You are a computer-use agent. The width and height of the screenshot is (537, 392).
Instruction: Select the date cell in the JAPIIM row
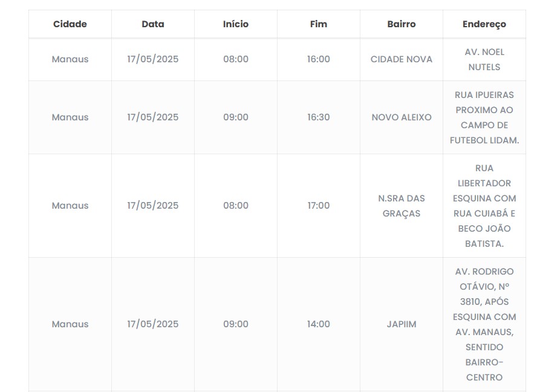(153, 324)
